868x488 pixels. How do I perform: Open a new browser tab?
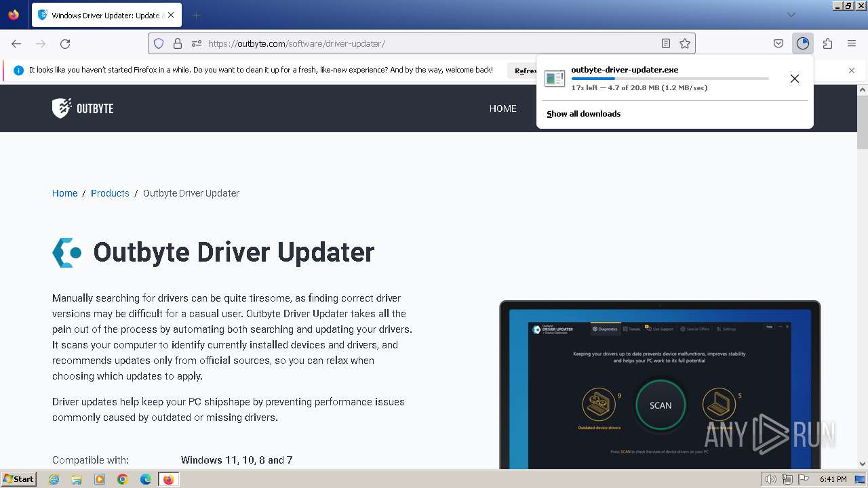pyautogui.click(x=197, y=15)
